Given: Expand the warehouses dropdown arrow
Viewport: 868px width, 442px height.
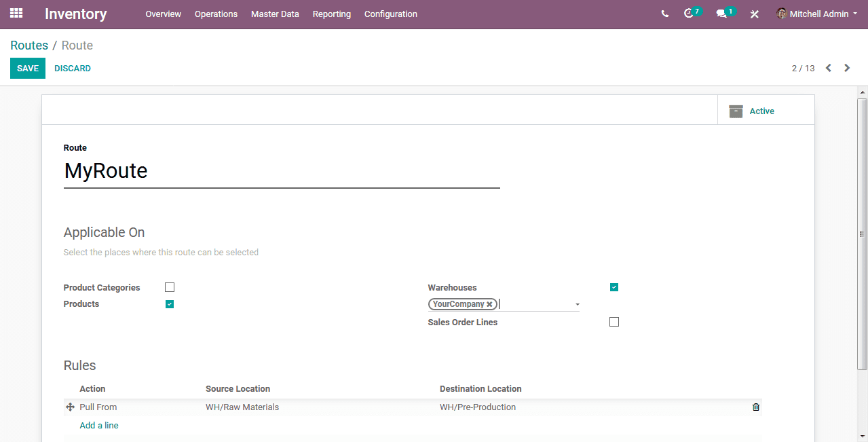Looking at the screenshot, I should coord(578,305).
